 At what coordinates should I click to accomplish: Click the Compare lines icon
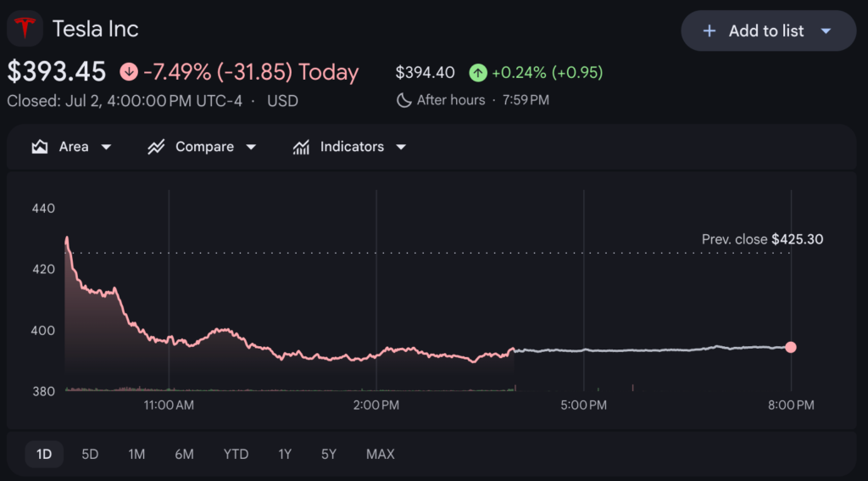point(156,147)
